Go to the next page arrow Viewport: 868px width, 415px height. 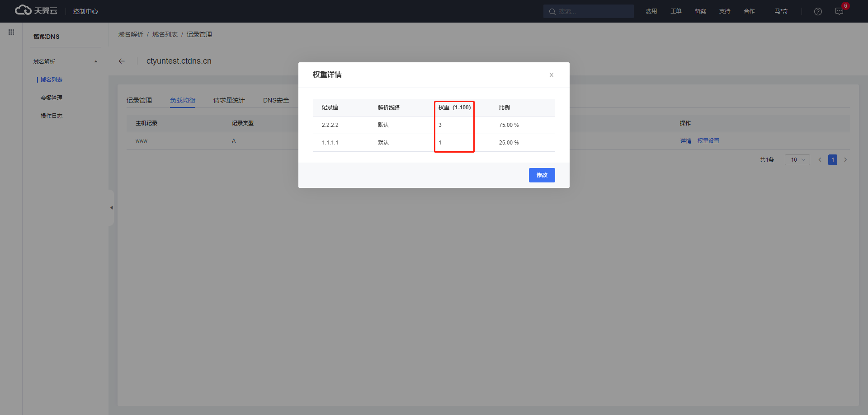click(845, 160)
